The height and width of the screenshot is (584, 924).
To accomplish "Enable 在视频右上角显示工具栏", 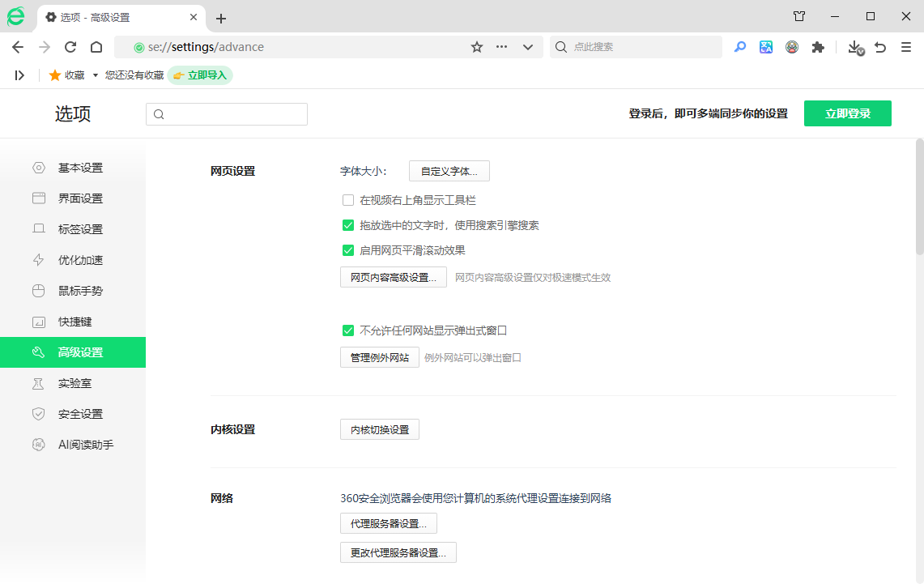I will pyautogui.click(x=348, y=199).
